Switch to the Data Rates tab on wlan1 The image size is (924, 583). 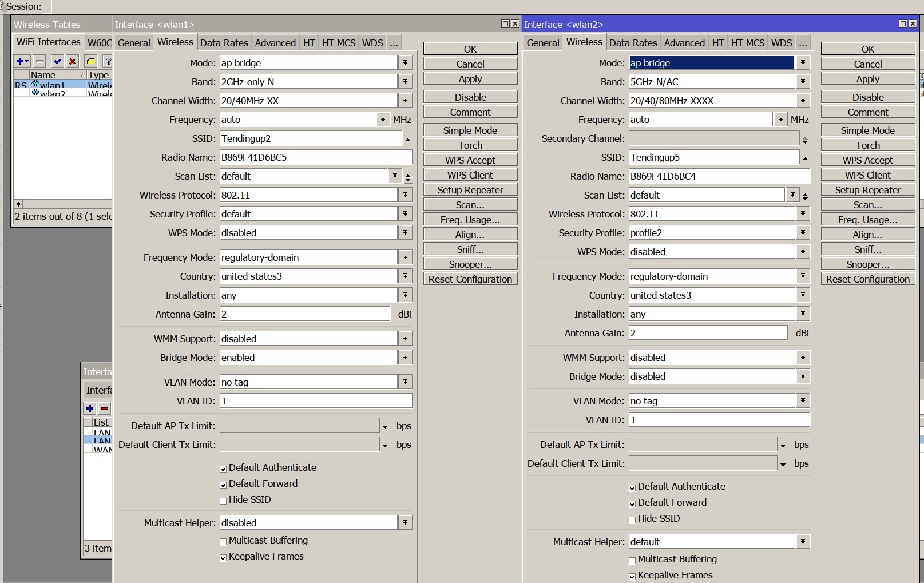click(224, 42)
